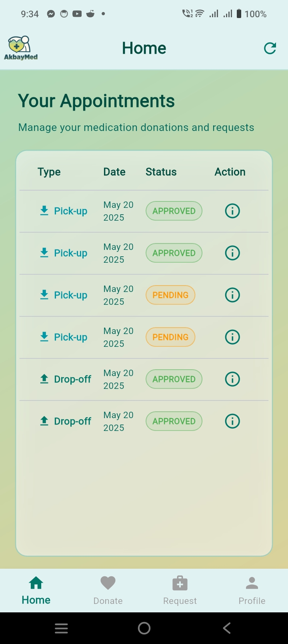
Task: Tap the Android home circle button
Action: [144, 628]
